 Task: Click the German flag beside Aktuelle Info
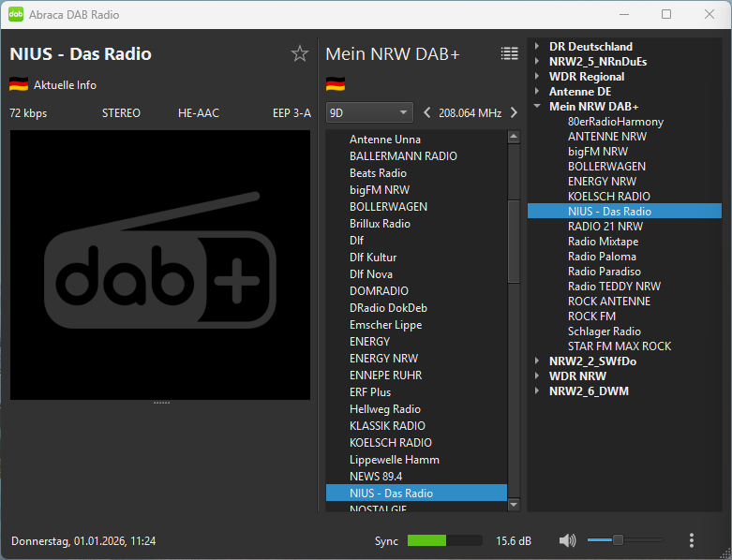coord(19,84)
